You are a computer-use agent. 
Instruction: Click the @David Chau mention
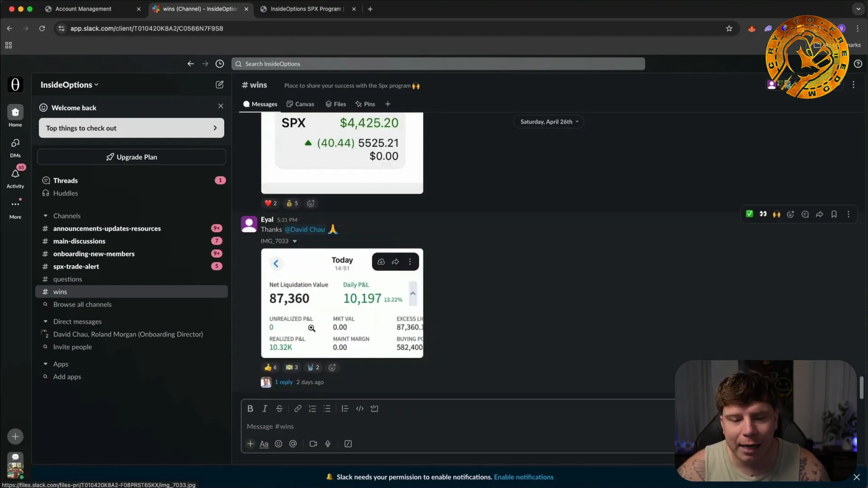(x=305, y=230)
